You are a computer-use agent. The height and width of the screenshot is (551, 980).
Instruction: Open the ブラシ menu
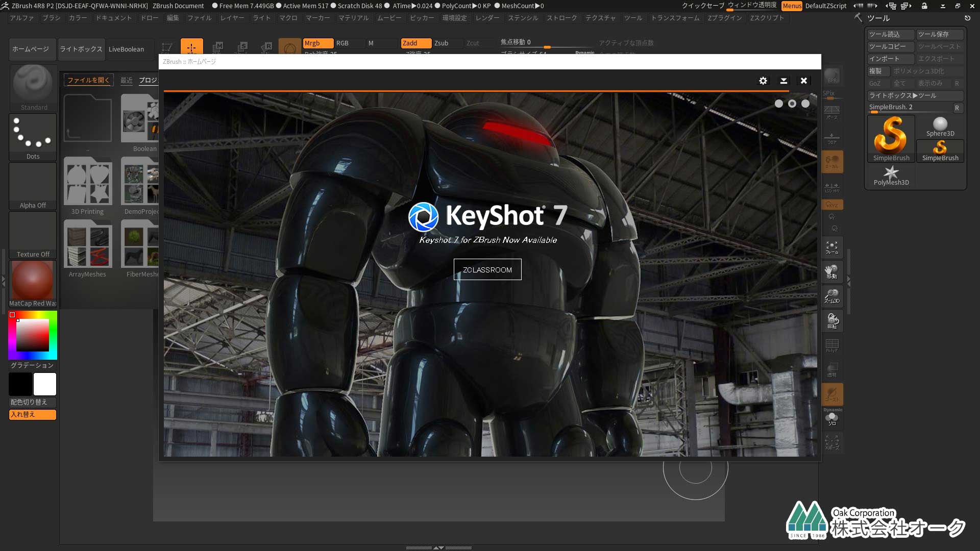coord(51,18)
